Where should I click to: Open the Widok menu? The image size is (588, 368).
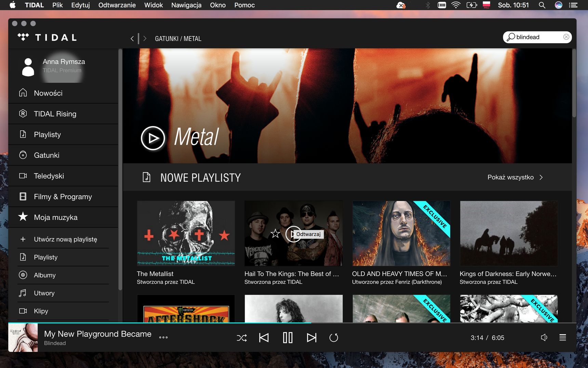point(153,5)
